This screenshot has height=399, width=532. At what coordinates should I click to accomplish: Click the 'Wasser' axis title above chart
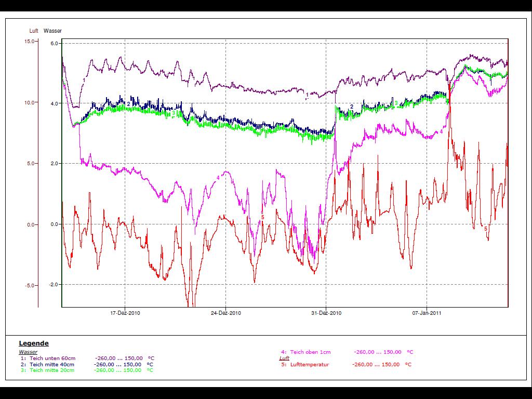52,31
